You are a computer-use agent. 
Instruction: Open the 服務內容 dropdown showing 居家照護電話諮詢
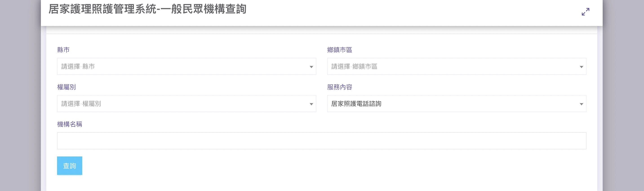(457, 104)
